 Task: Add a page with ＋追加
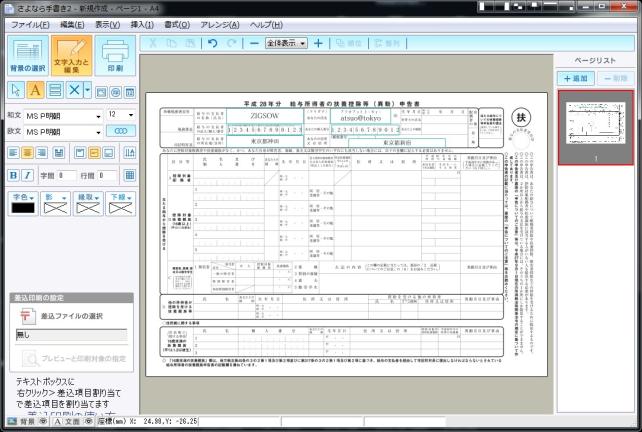[576, 78]
